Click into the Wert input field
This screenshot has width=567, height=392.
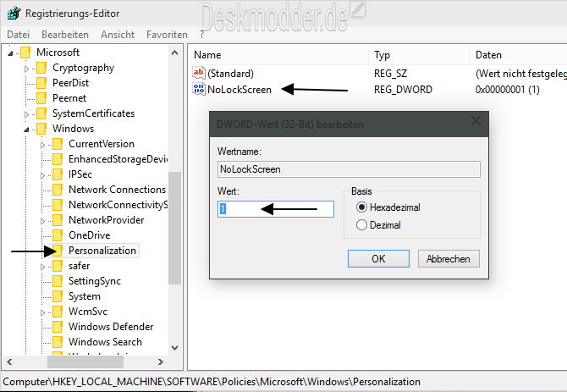[276, 209]
